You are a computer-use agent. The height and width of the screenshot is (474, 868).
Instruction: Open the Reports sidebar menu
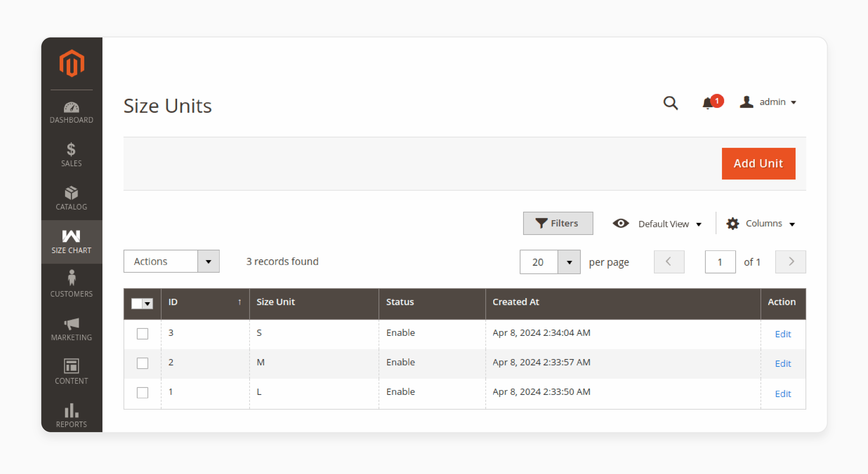point(71,415)
